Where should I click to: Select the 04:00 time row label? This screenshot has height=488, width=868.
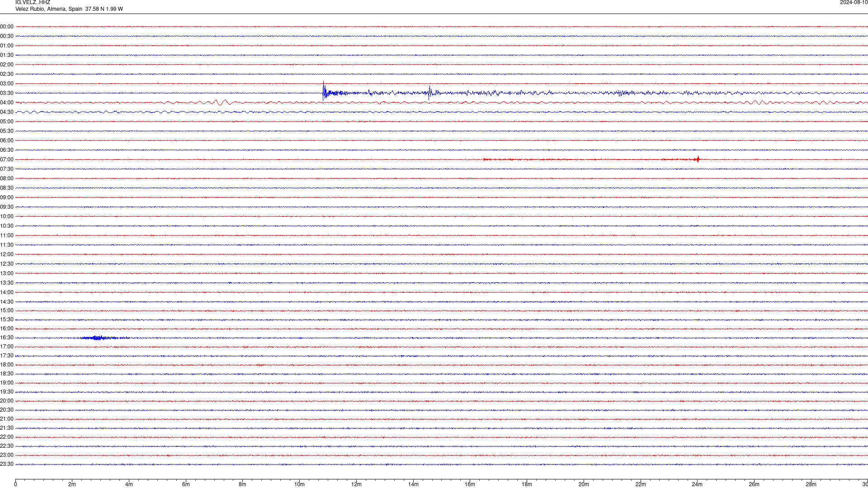7,103
